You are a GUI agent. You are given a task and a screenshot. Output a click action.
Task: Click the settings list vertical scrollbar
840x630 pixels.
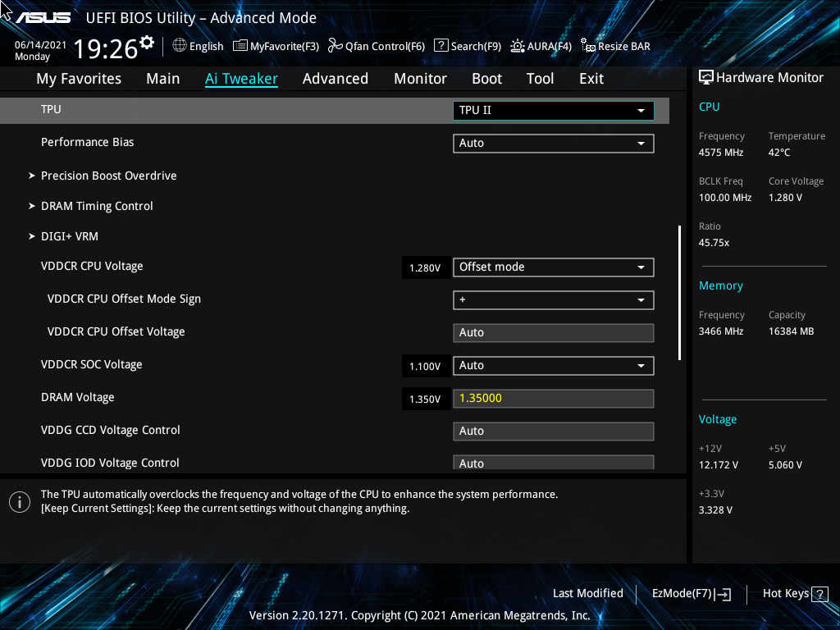click(679, 293)
